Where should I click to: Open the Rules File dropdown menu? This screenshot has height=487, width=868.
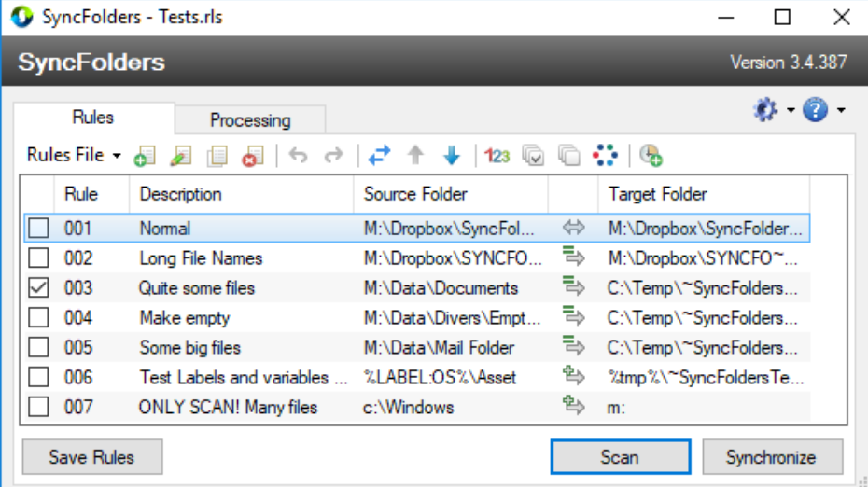tap(74, 156)
